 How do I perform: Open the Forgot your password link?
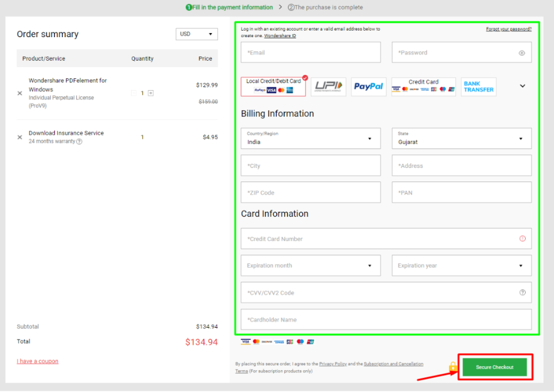click(509, 29)
